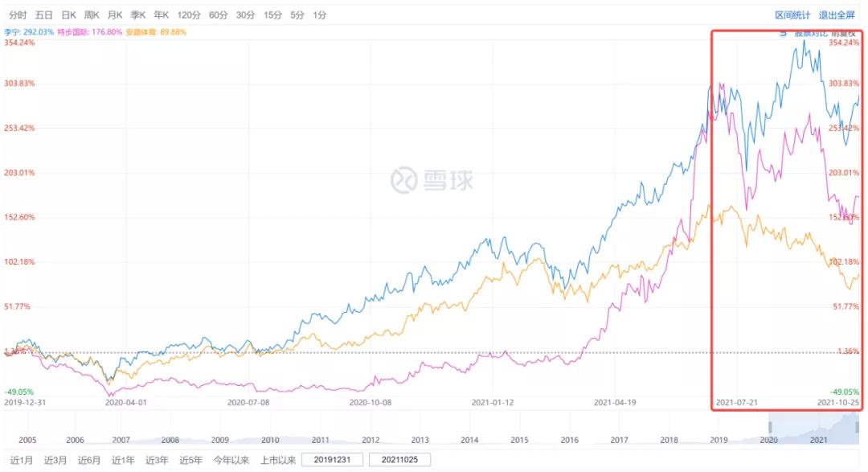The image size is (868, 472).
Task: Switch chart to 60分 interval
Action: tap(218, 14)
